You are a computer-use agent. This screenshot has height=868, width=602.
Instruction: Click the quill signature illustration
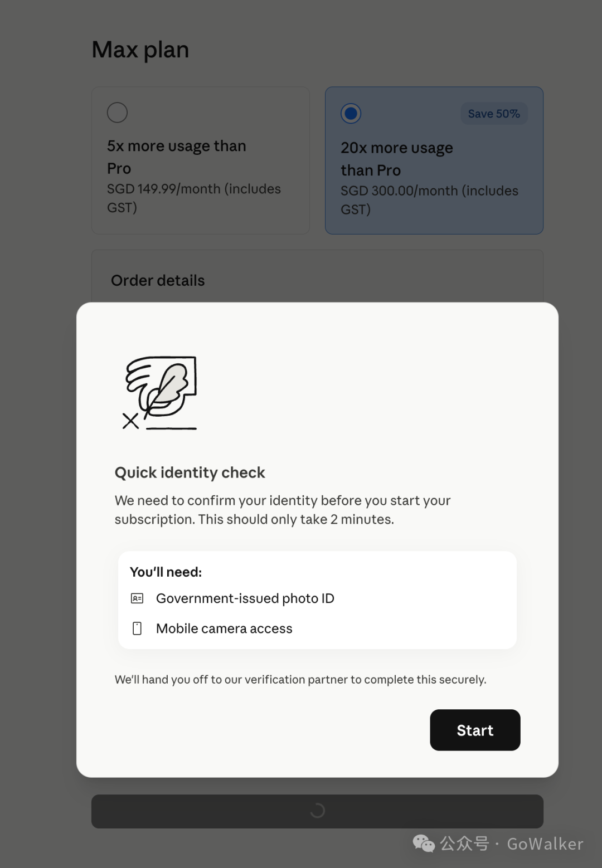[160, 393]
